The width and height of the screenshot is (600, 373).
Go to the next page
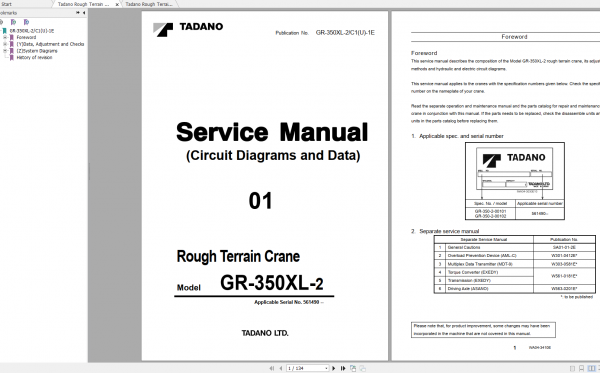click(x=334, y=368)
